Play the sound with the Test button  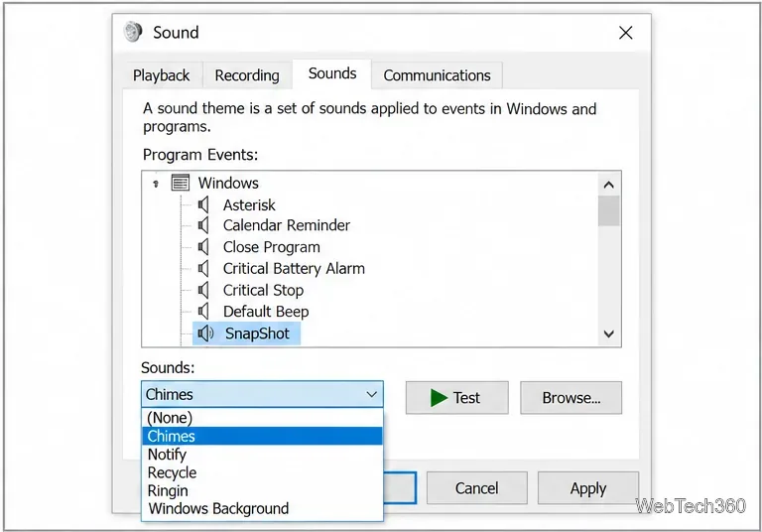pos(456,398)
